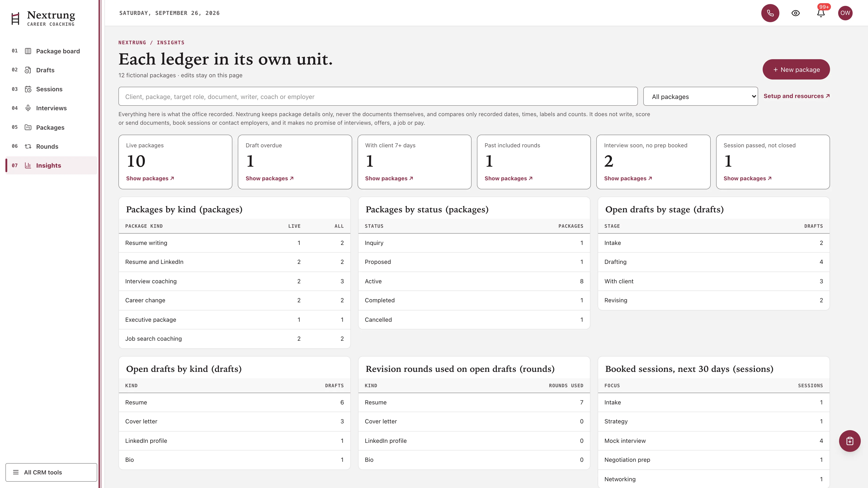Open the Setup and resources link
868x488 pixels.
click(796, 96)
